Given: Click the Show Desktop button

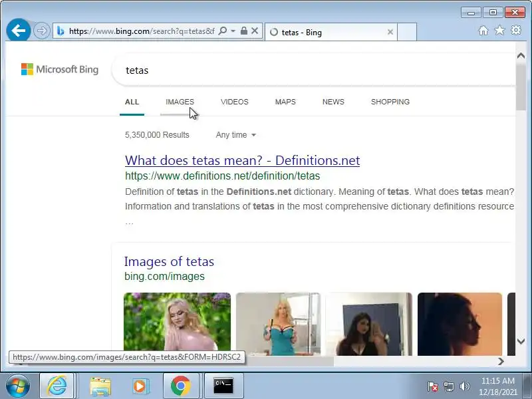Looking at the screenshot, I should tap(527, 386).
